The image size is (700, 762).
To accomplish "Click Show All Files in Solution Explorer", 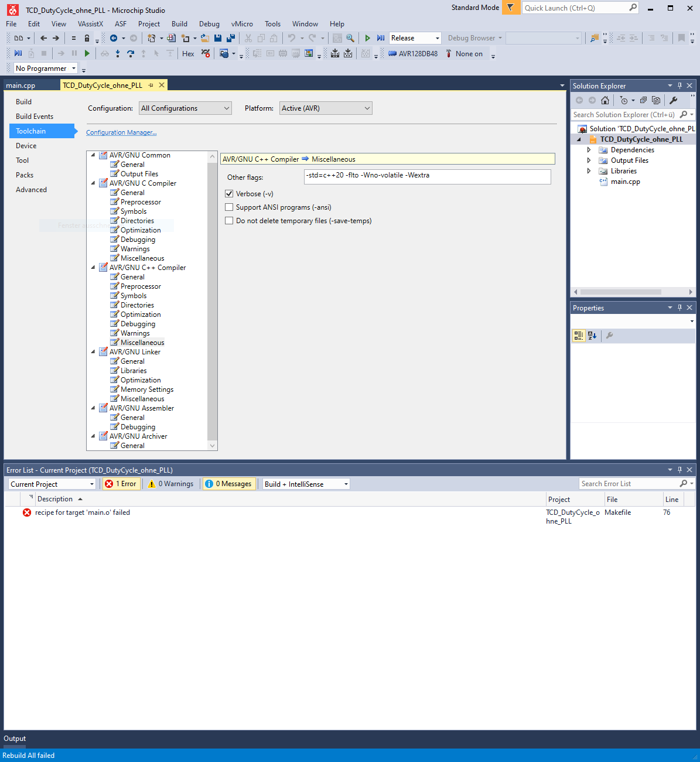I will (x=656, y=100).
